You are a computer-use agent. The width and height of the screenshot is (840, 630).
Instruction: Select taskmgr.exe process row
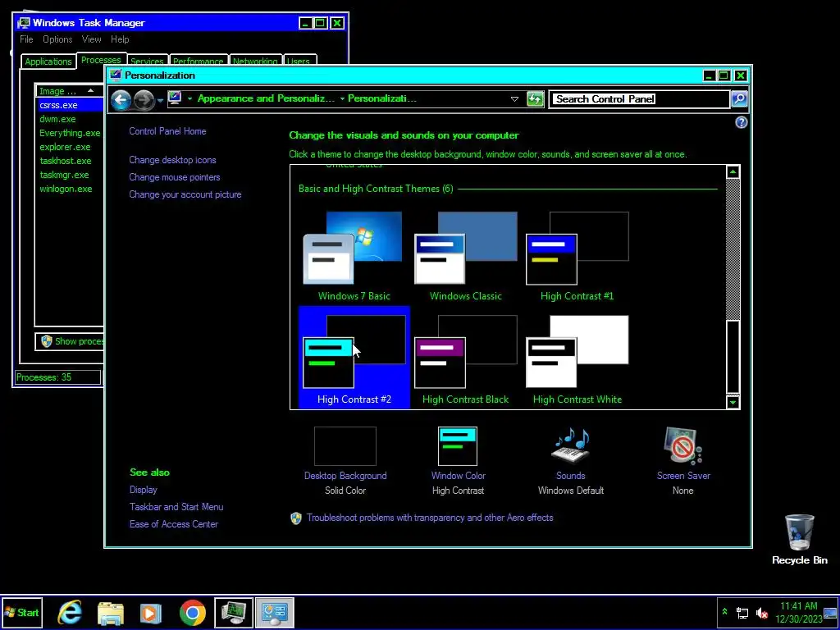tap(70, 176)
